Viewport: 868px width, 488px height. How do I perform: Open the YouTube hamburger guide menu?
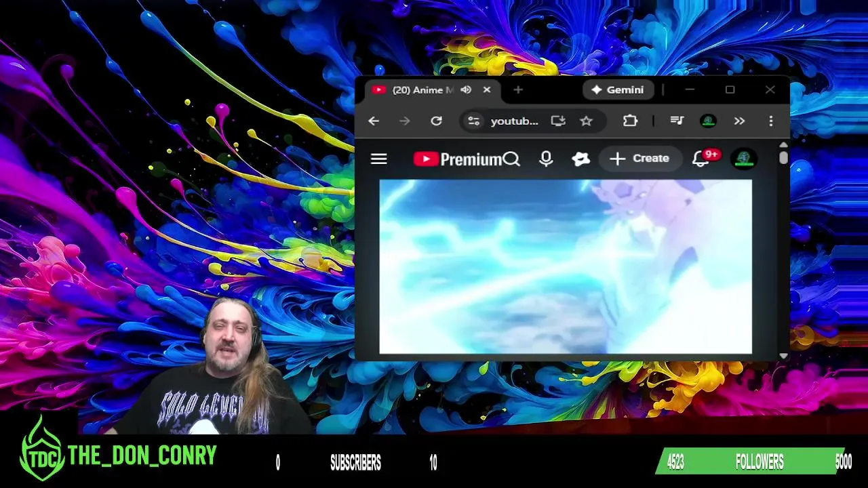379,159
